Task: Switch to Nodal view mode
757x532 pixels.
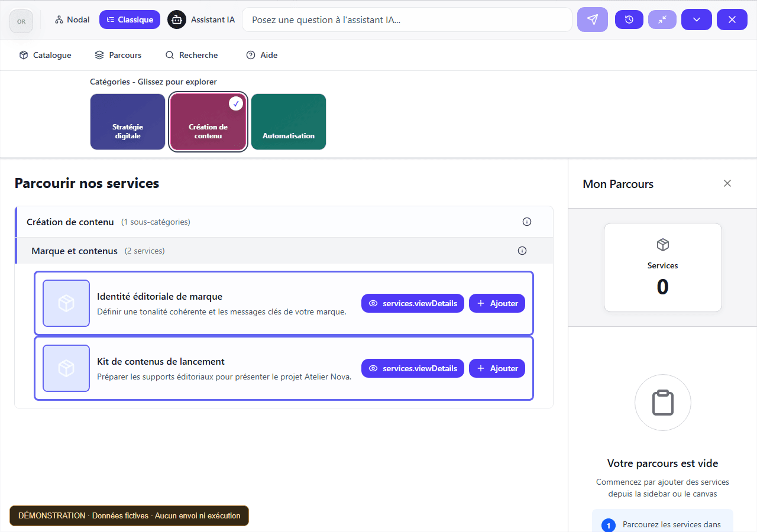Action: coord(72,20)
